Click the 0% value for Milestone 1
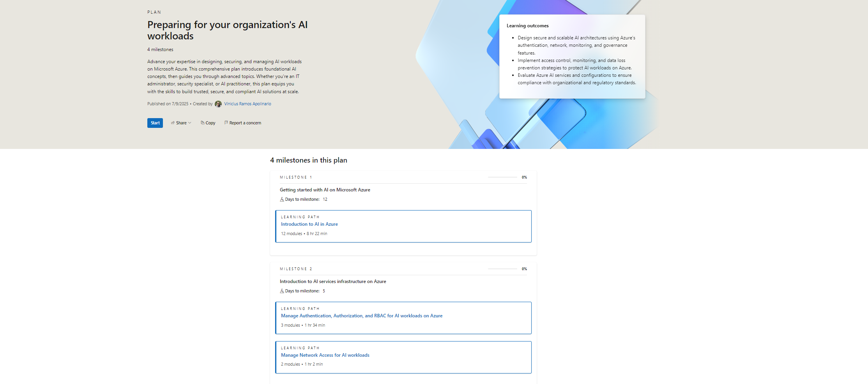 pyautogui.click(x=524, y=177)
